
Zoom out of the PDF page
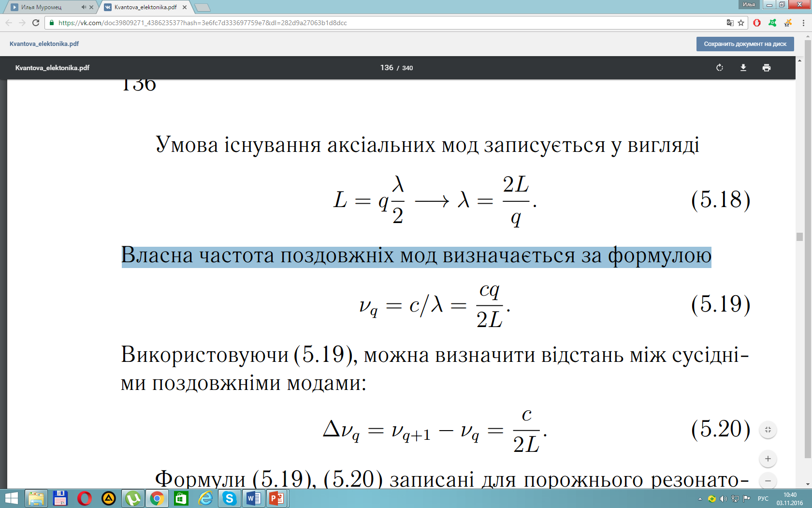(768, 481)
